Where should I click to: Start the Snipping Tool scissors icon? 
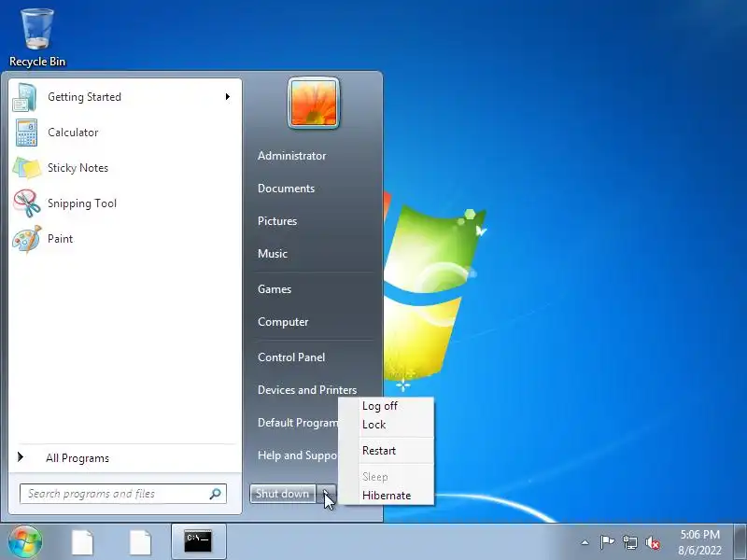click(27, 203)
